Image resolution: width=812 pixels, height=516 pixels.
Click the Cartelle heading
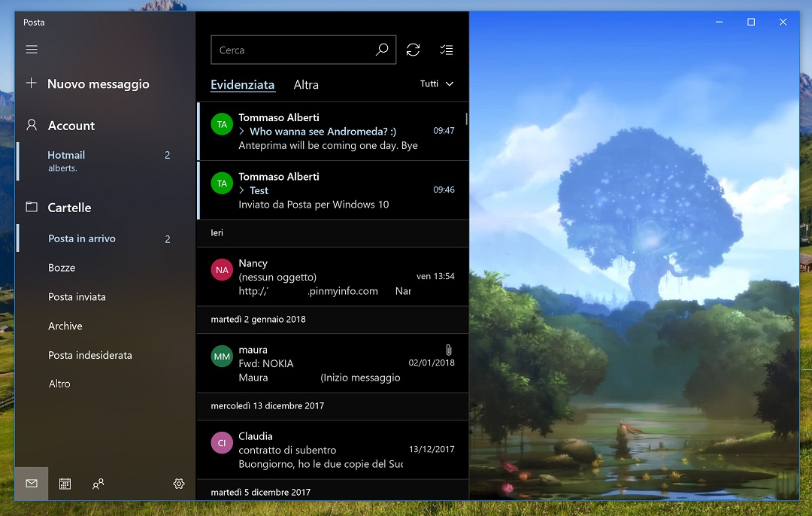pyautogui.click(x=69, y=208)
